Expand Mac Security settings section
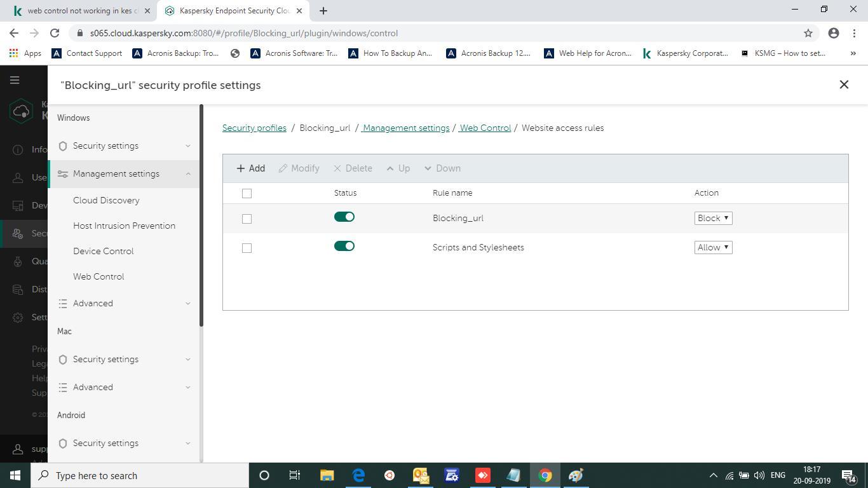Viewport: 868px width, 488px height. 125,359
